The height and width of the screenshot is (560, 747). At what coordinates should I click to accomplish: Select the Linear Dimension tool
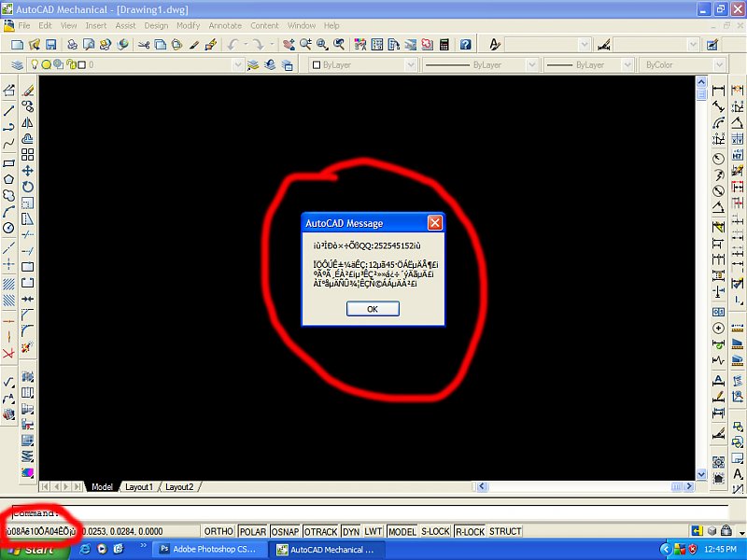point(718,90)
